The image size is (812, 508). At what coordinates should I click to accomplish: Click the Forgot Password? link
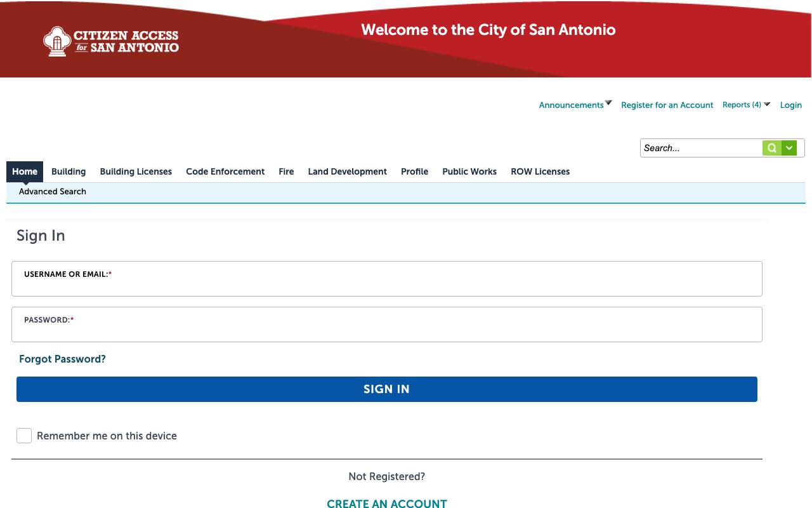point(62,359)
